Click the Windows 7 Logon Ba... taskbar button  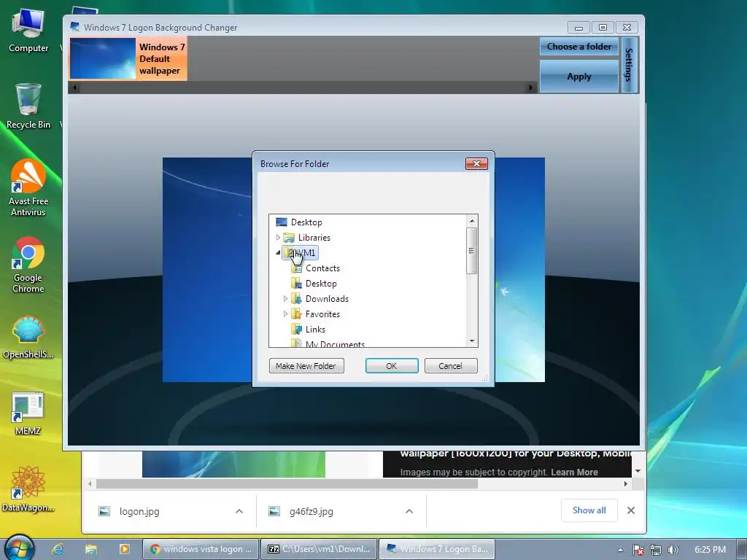[x=437, y=549]
